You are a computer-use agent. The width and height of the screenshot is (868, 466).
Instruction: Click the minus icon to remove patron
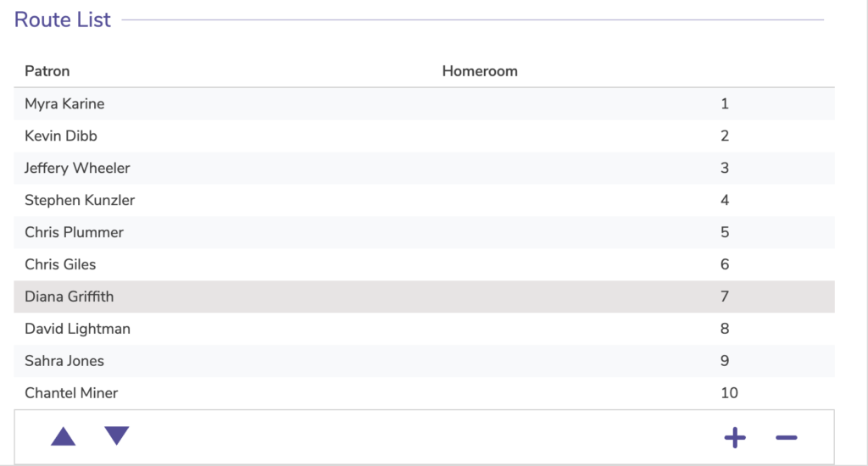click(x=786, y=438)
